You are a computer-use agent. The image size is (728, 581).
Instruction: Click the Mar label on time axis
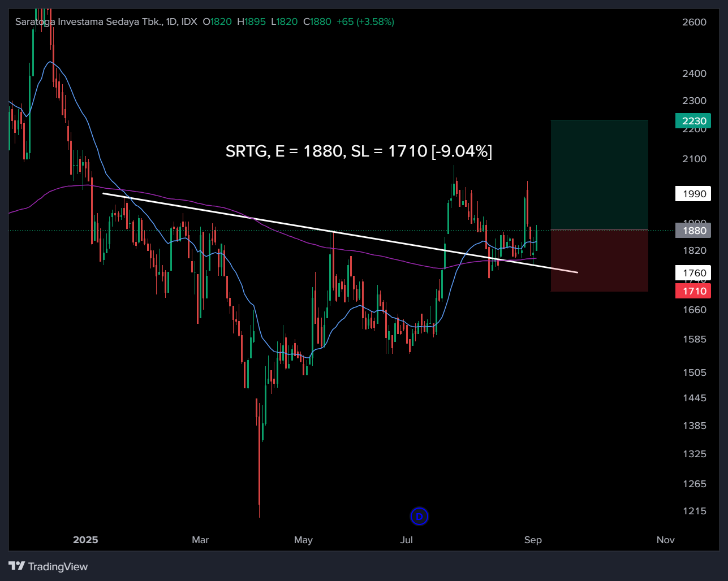200,540
